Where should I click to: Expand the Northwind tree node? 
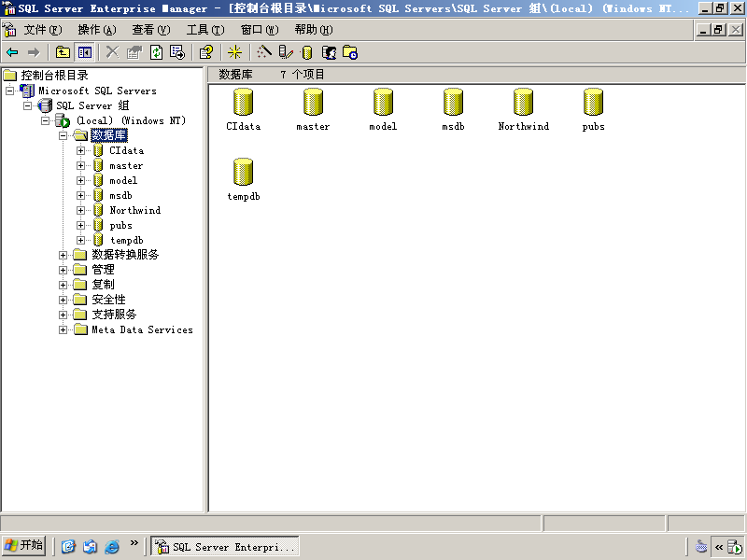tap(80, 211)
